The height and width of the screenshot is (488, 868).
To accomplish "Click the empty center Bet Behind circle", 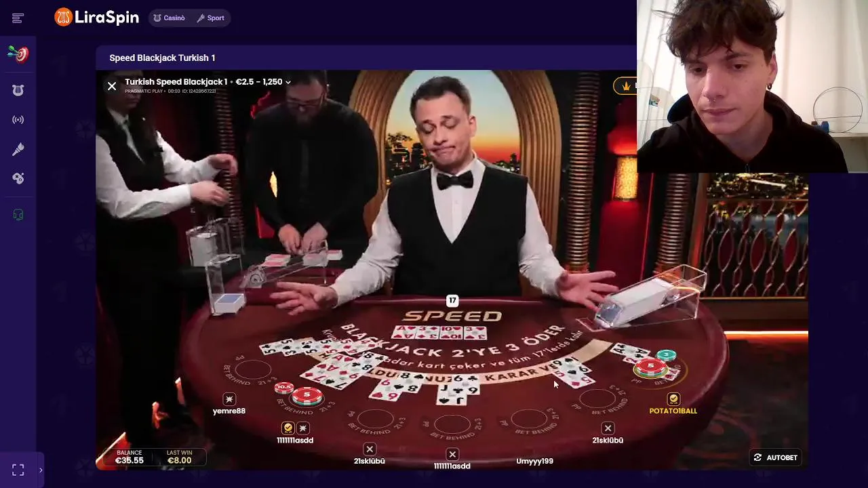I will 452,424.
